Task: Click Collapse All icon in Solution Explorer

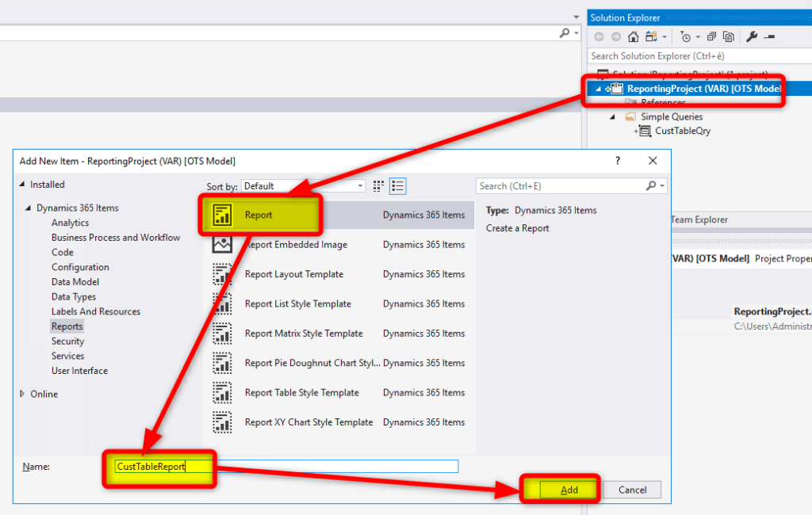Action: coord(710,36)
